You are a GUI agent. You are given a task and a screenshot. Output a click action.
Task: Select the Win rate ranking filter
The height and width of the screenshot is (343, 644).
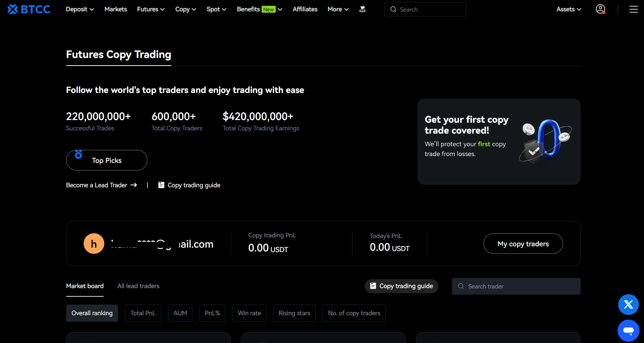[249, 313]
